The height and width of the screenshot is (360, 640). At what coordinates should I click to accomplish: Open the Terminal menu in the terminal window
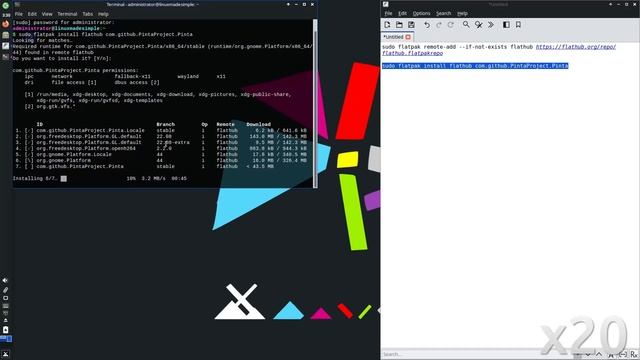click(x=67, y=14)
